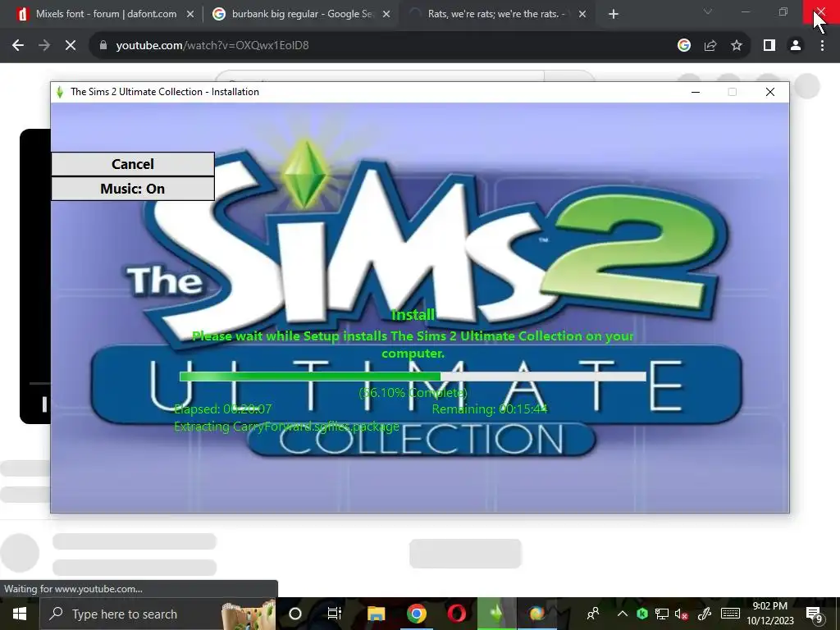Click the muted volume tray icon
This screenshot has height=630, width=840.
[x=682, y=614]
